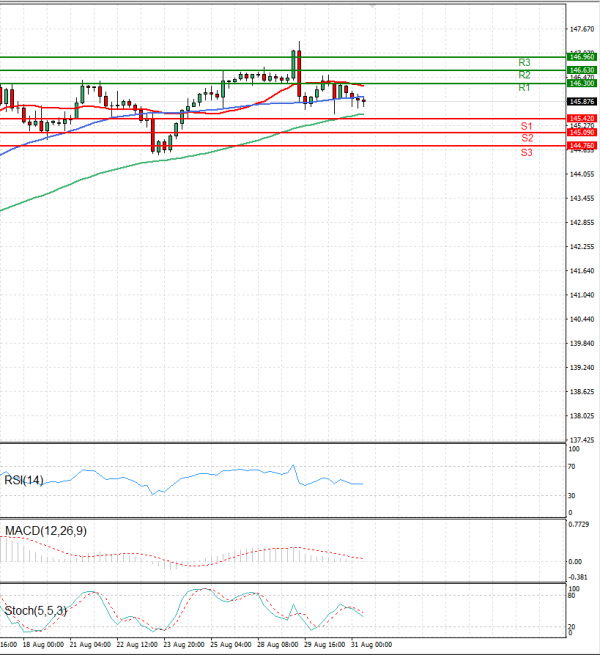Select the current price 145.876 tag

coord(582,102)
